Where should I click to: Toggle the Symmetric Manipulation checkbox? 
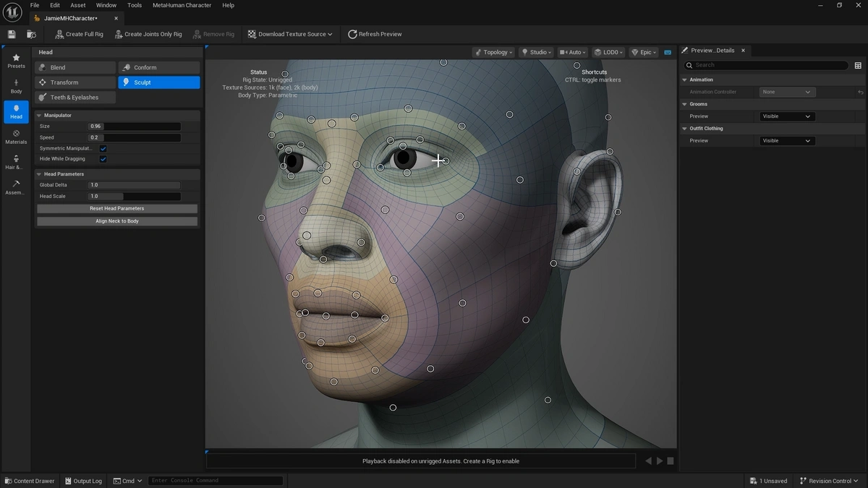tap(103, 148)
